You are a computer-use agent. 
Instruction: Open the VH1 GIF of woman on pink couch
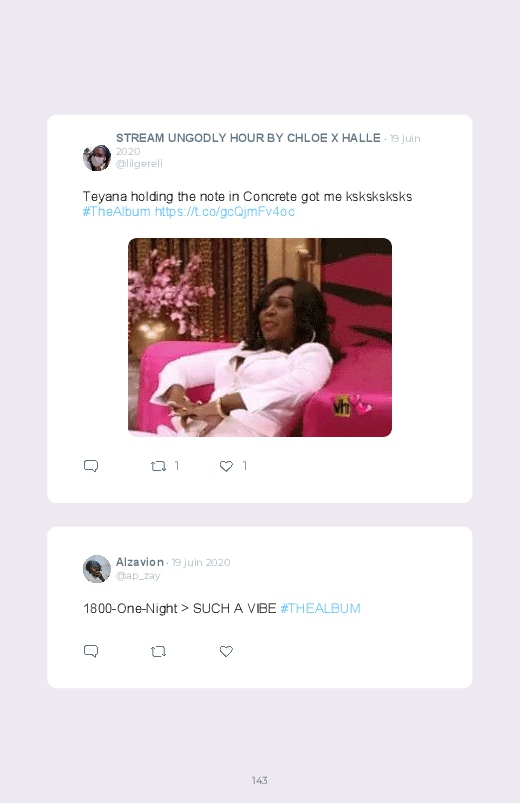pos(260,337)
